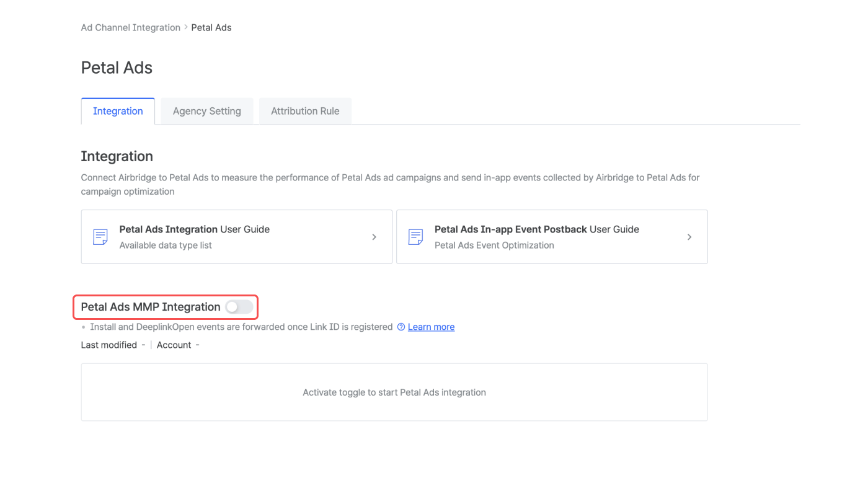868x496 pixels.
Task: Open the Attribution Rule tab
Action: click(305, 111)
